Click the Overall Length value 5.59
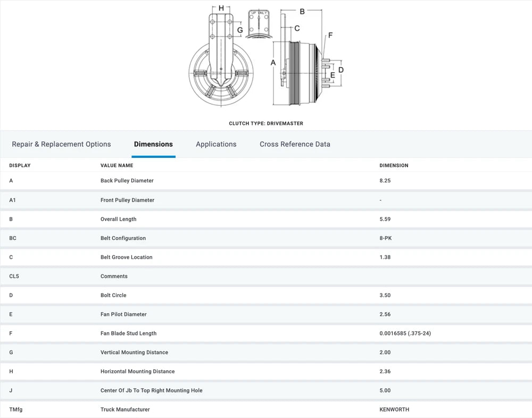The width and height of the screenshot is (532, 418). pyautogui.click(x=385, y=219)
